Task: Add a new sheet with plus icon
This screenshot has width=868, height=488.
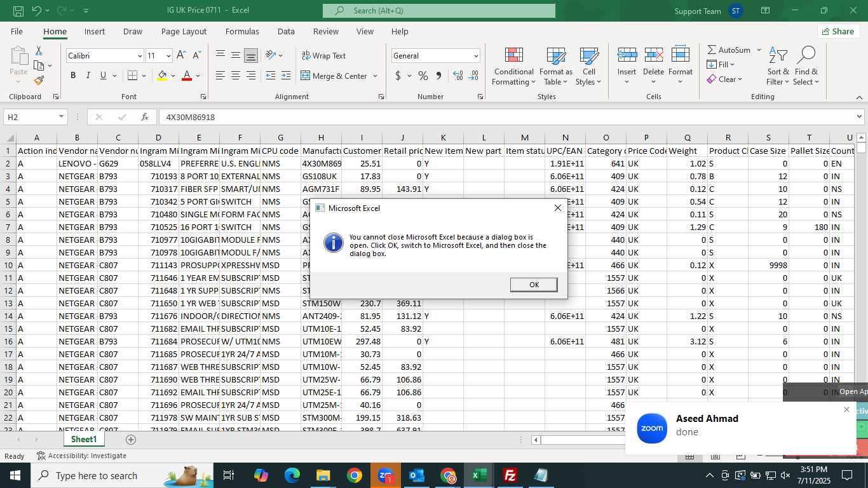Action: click(131, 440)
